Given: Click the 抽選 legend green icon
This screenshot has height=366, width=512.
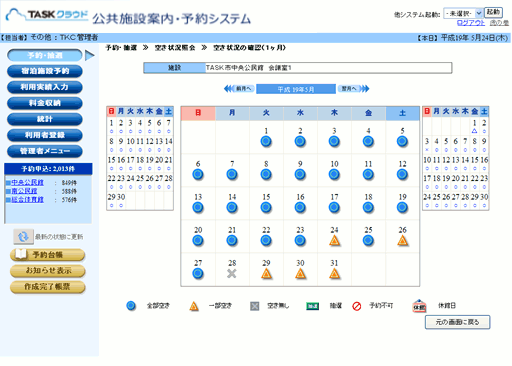Looking at the screenshot, I should (312, 306).
